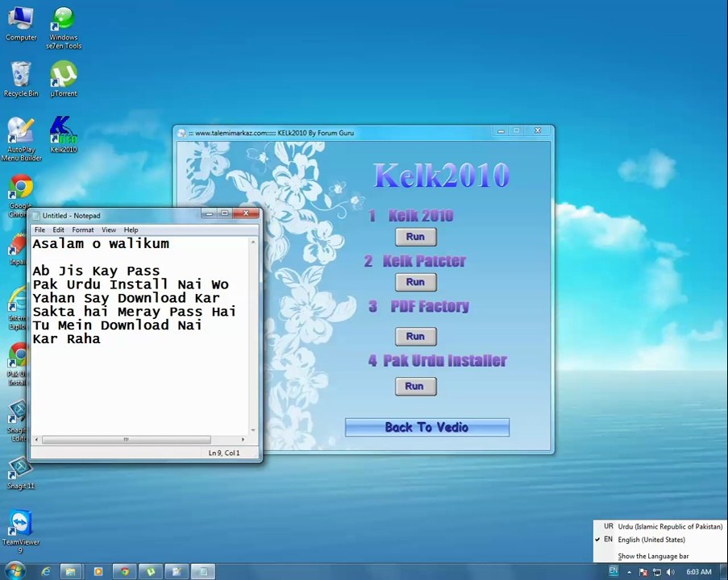Run the Pak Urdu Installer option

pos(415,386)
